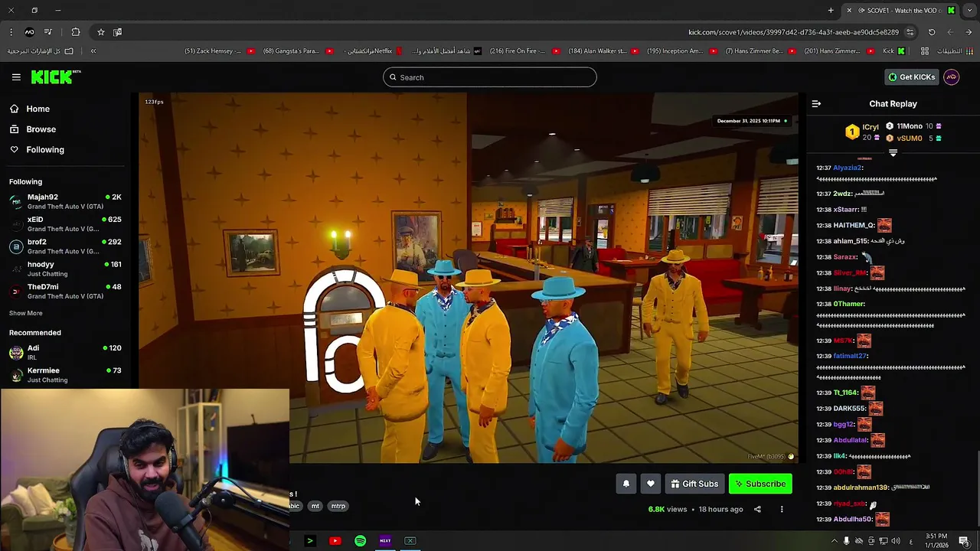Screen dimensions: 980x551
Task: Focus the Kick Search field
Action: coord(490,77)
